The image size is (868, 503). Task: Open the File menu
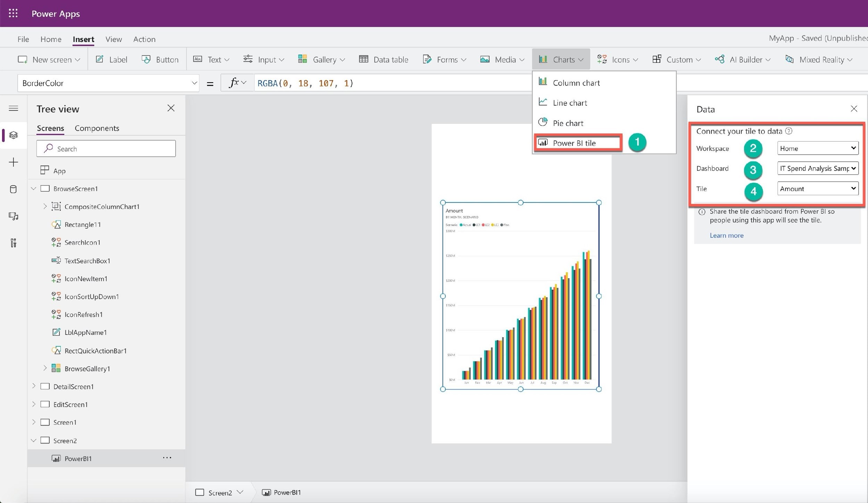tap(23, 39)
